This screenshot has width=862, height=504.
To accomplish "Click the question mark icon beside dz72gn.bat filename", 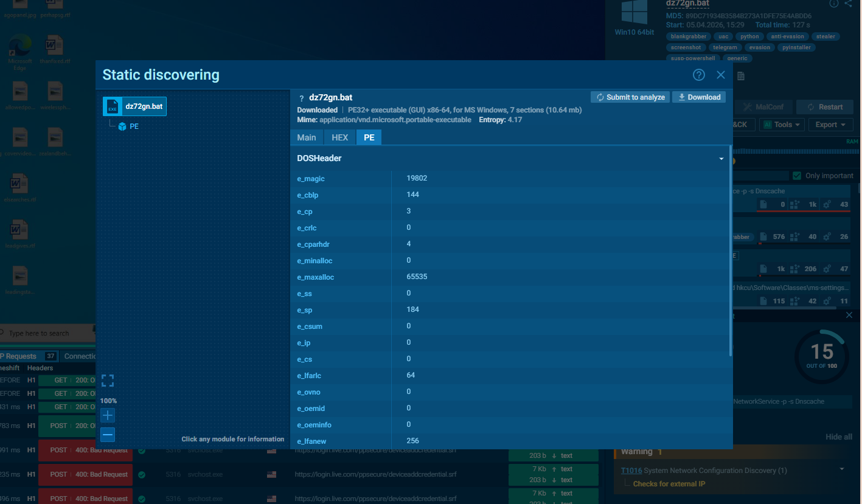I will (x=302, y=98).
